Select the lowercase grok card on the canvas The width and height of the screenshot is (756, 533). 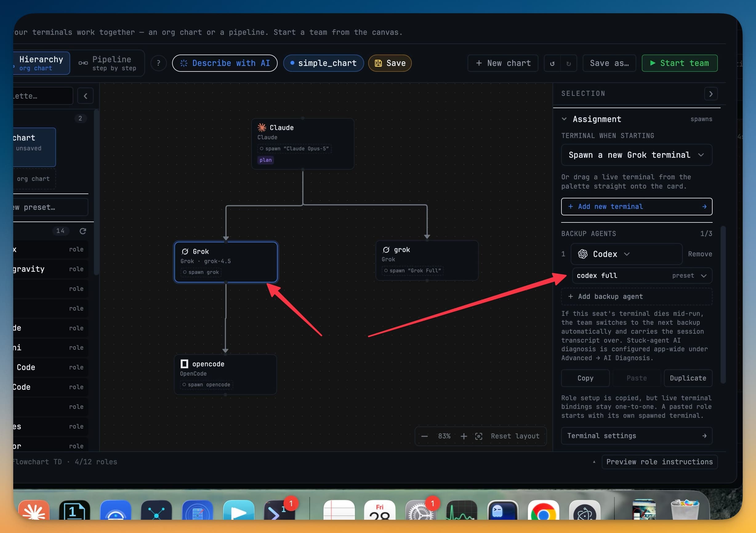pos(427,260)
